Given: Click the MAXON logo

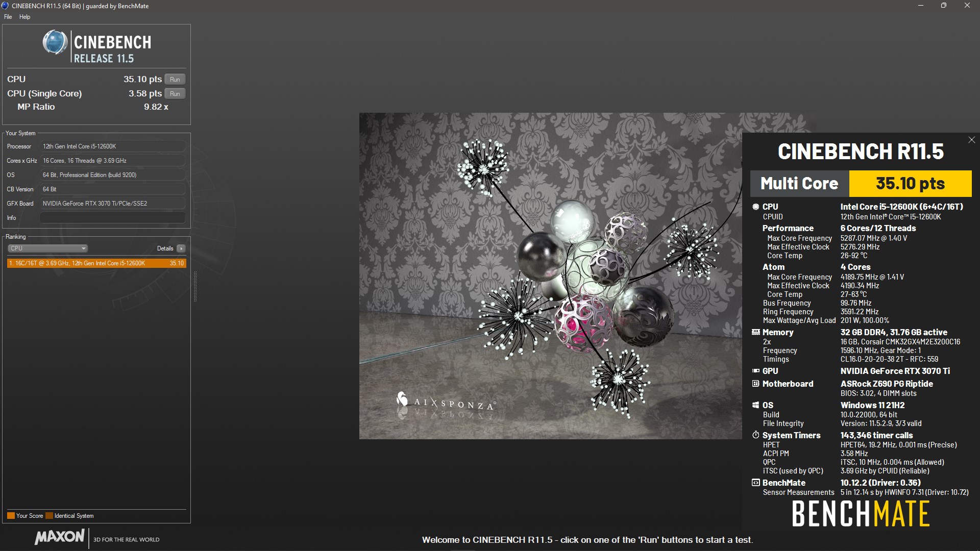Looking at the screenshot, I should pos(60,537).
